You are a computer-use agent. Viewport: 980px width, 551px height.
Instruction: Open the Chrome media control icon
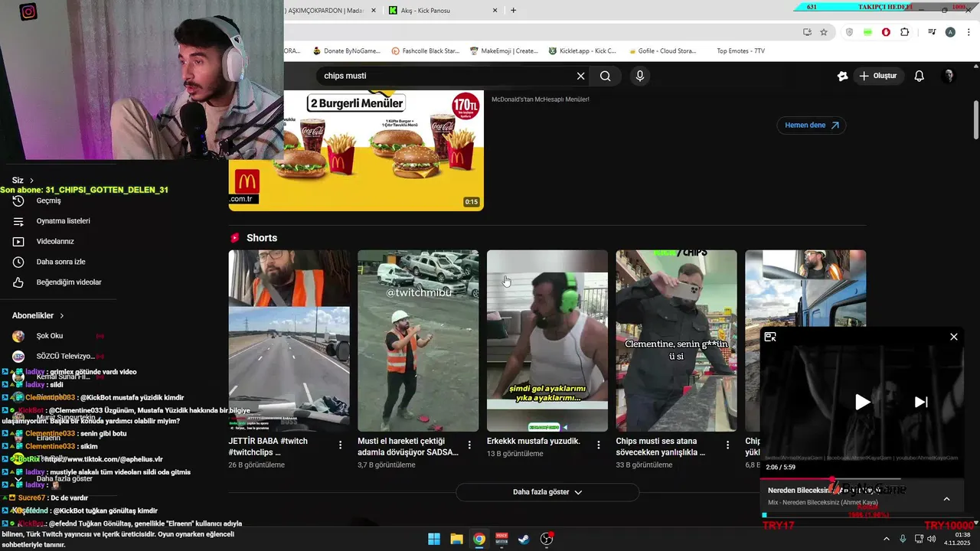[932, 32]
